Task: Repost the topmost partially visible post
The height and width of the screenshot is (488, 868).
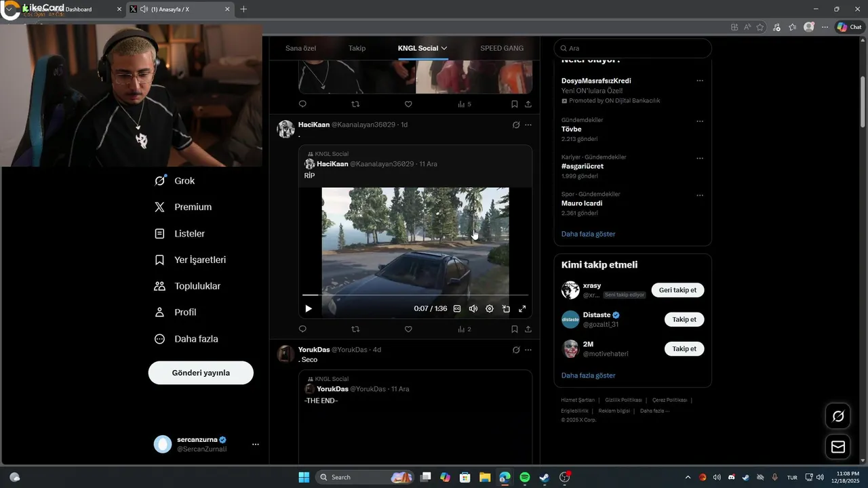Action: pyautogui.click(x=355, y=104)
